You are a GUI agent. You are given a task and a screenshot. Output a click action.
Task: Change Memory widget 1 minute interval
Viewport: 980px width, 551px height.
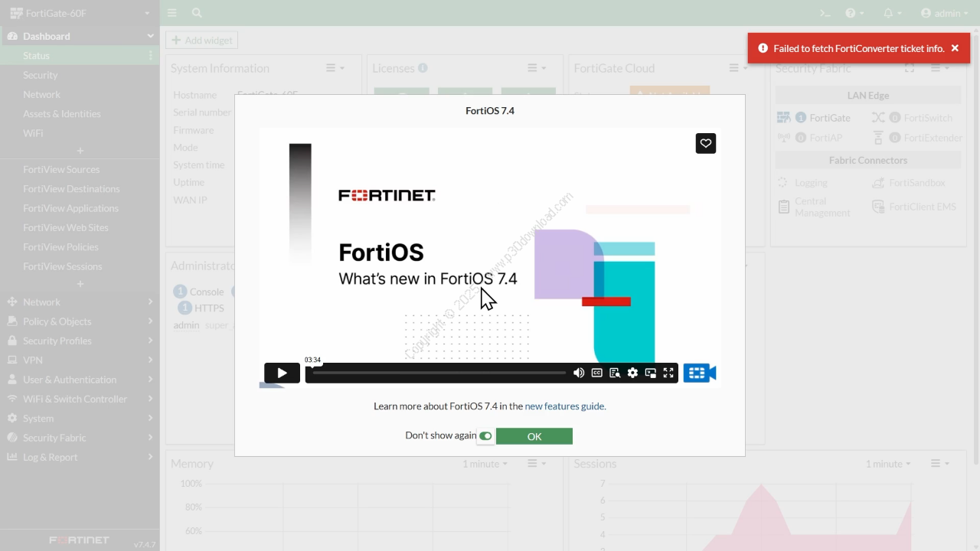click(485, 464)
